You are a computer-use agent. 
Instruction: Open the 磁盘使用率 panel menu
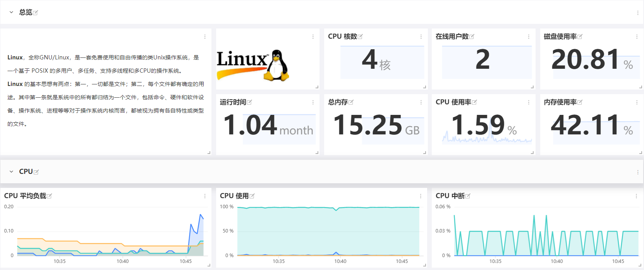(637, 37)
